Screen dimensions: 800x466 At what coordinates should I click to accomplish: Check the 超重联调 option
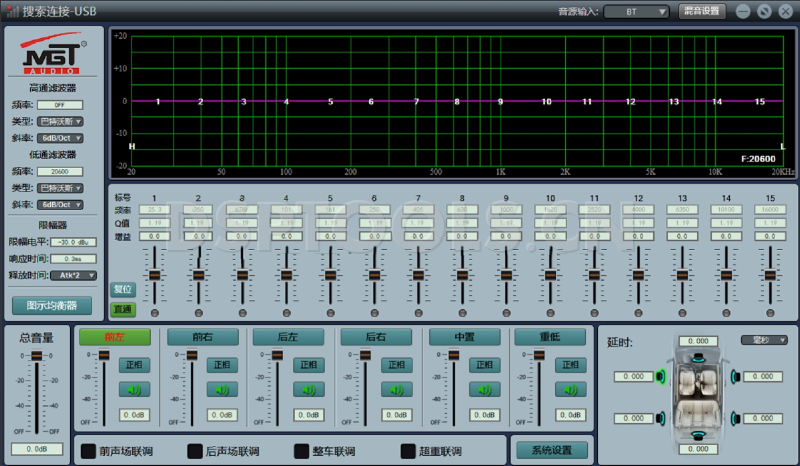coord(408,451)
